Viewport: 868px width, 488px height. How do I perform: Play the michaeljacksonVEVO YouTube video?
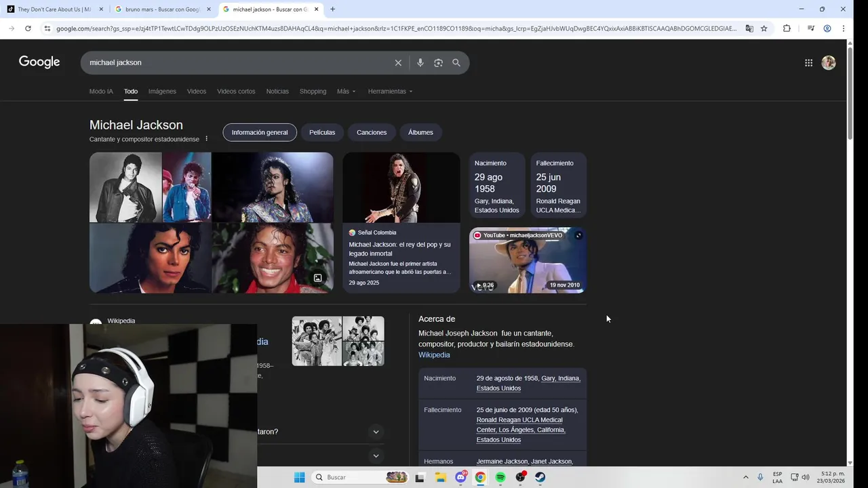coord(528,260)
